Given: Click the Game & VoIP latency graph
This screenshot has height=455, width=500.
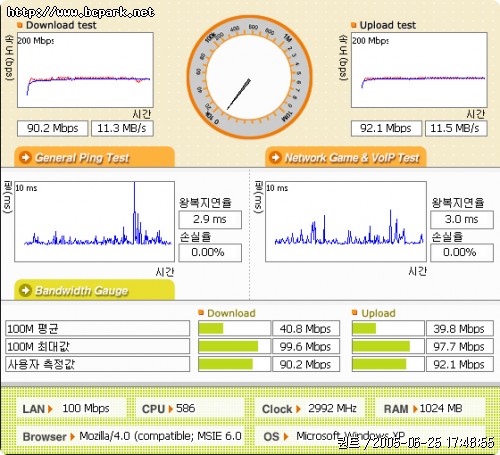Looking at the screenshot, I should click(x=346, y=222).
